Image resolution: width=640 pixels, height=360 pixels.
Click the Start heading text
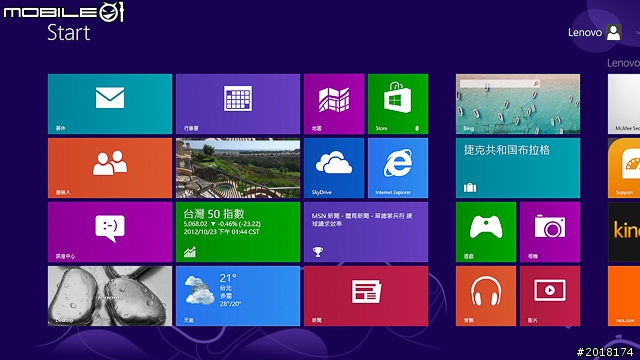(x=69, y=33)
